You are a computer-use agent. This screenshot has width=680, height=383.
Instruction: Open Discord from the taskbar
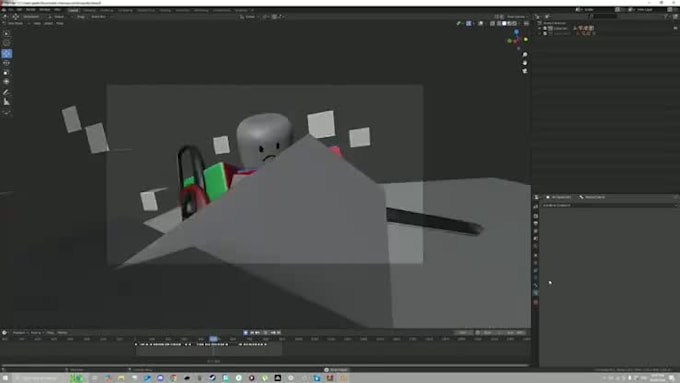pos(160,378)
